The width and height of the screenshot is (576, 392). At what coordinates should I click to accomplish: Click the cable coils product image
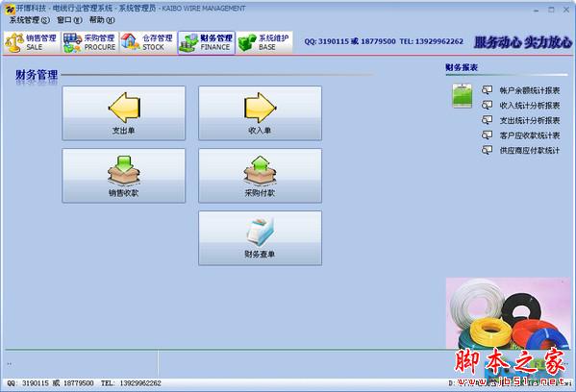pyautogui.click(x=509, y=313)
